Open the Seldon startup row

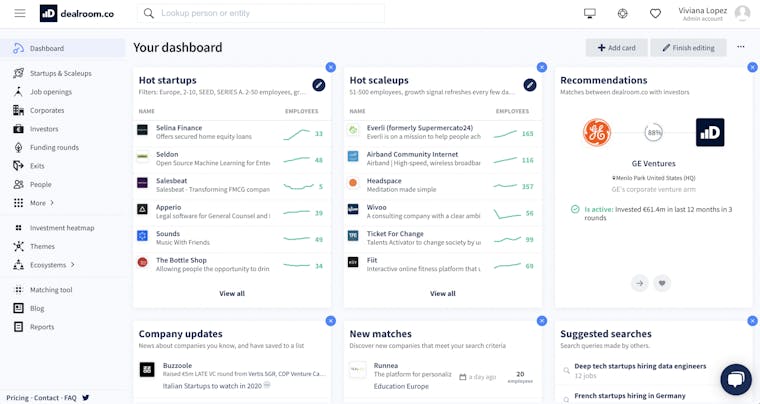[x=232, y=159]
